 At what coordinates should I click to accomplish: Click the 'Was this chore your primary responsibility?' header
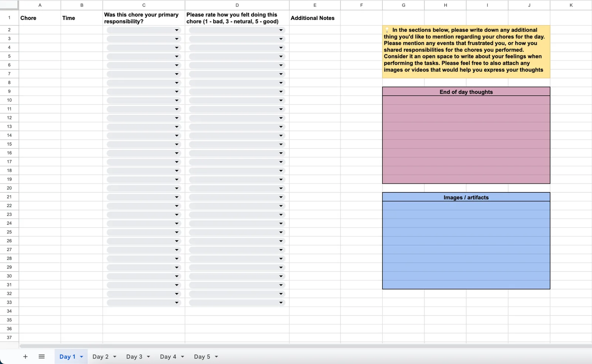(144, 18)
